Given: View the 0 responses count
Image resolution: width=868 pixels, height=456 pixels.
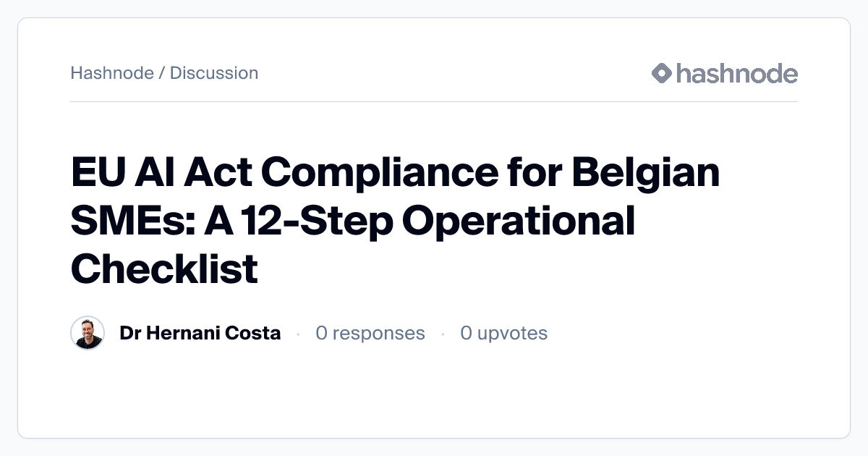Looking at the screenshot, I should click(370, 333).
